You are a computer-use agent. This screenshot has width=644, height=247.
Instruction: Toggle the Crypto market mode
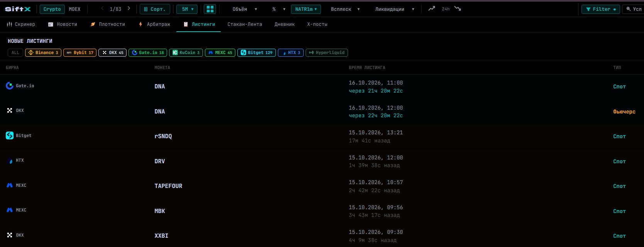(52, 9)
